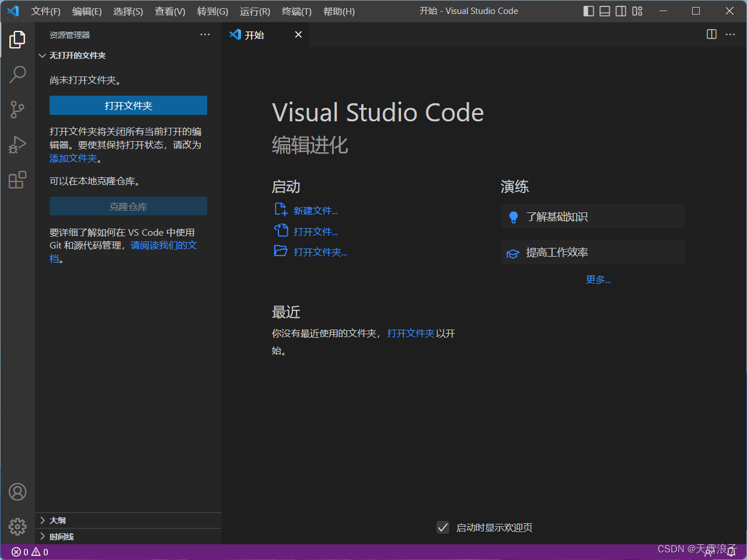
Task: Open the Search view in activity bar
Action: (18, 74)
